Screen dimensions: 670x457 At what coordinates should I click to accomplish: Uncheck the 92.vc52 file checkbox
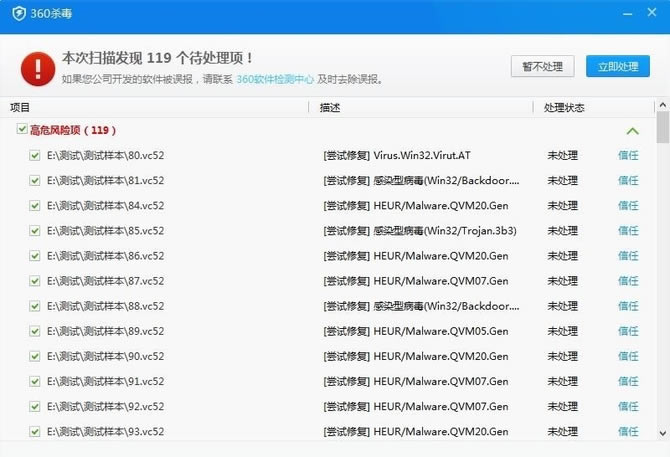(35, 407)
